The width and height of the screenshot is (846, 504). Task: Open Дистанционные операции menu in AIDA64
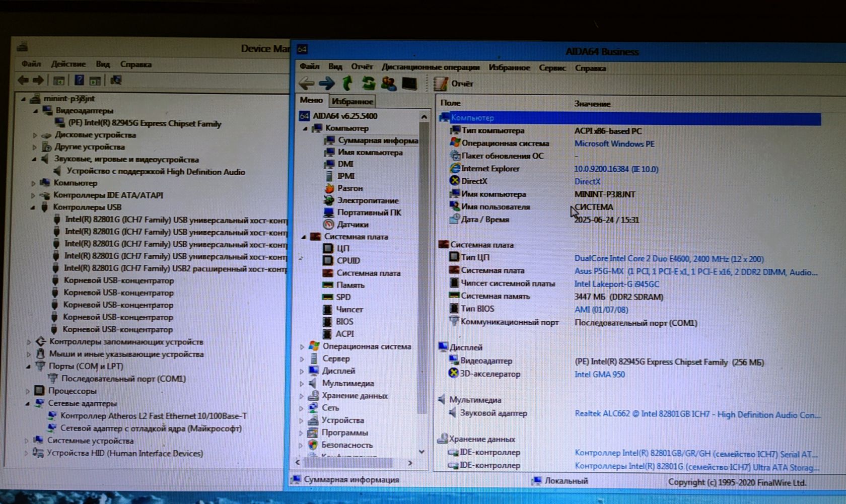click(x=431, y=67)
